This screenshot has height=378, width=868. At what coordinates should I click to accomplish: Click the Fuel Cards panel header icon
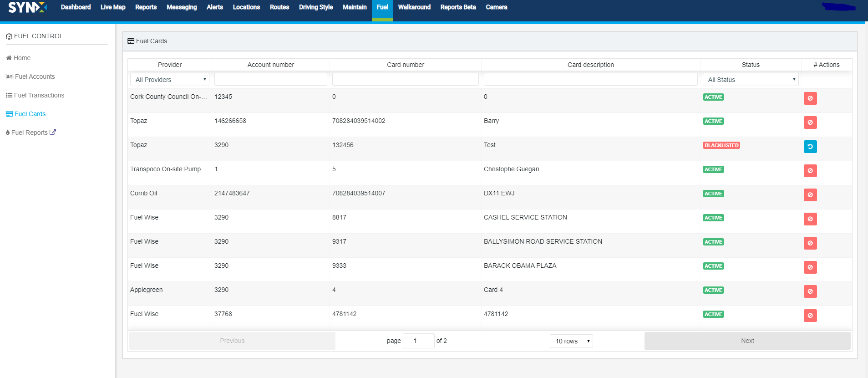tap(131, 41)
